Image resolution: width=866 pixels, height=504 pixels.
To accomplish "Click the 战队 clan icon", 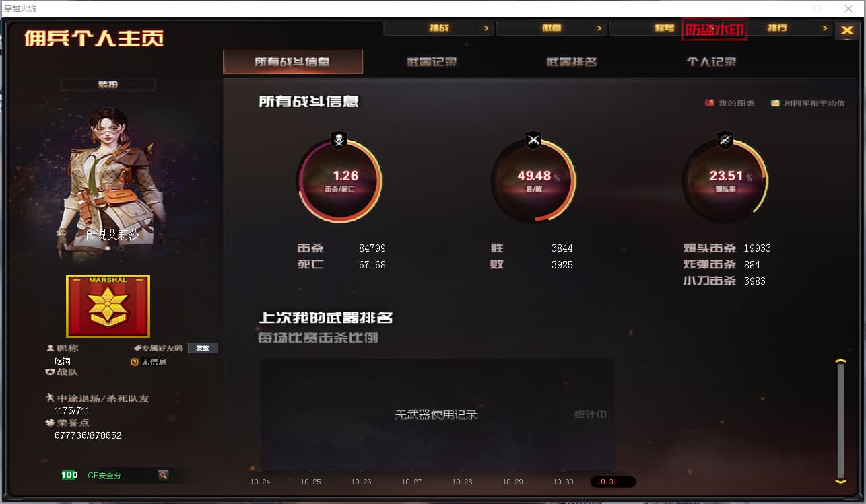I will pos(50,372).
